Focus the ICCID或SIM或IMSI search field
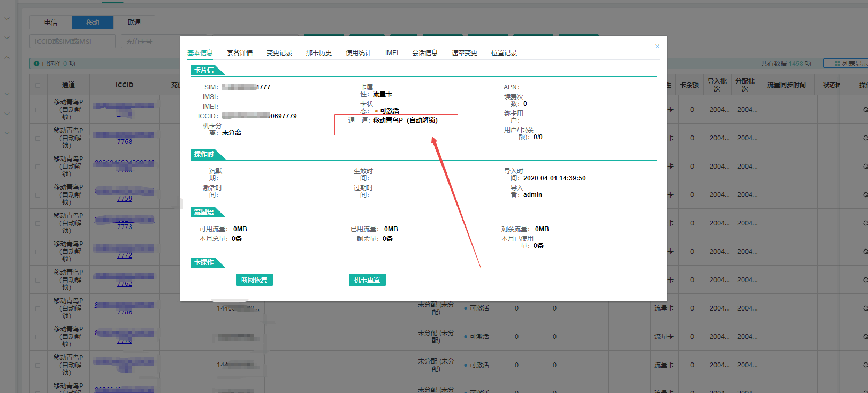This screenshot has width=868, height=393. (x=72, y=41)
